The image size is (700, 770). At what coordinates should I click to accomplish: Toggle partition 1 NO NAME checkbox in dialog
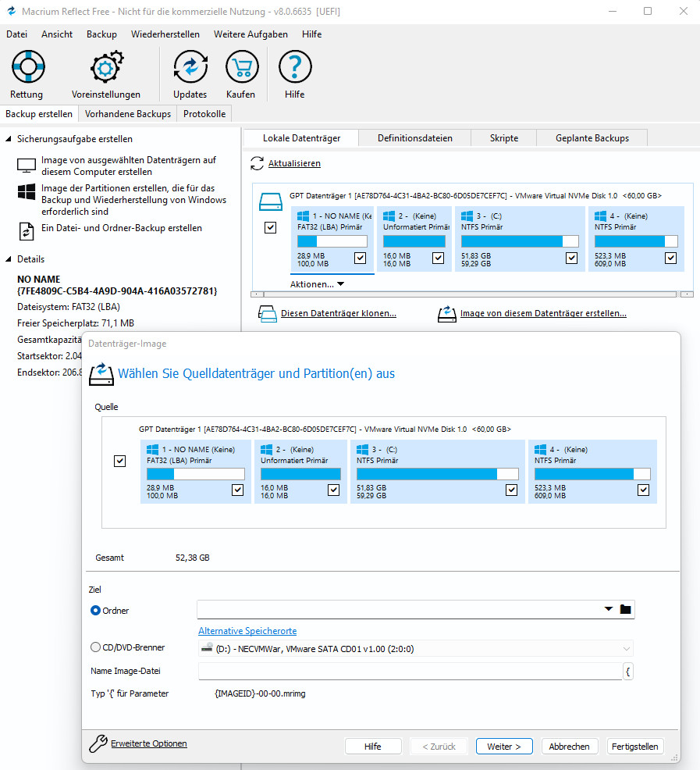[238, 490]
